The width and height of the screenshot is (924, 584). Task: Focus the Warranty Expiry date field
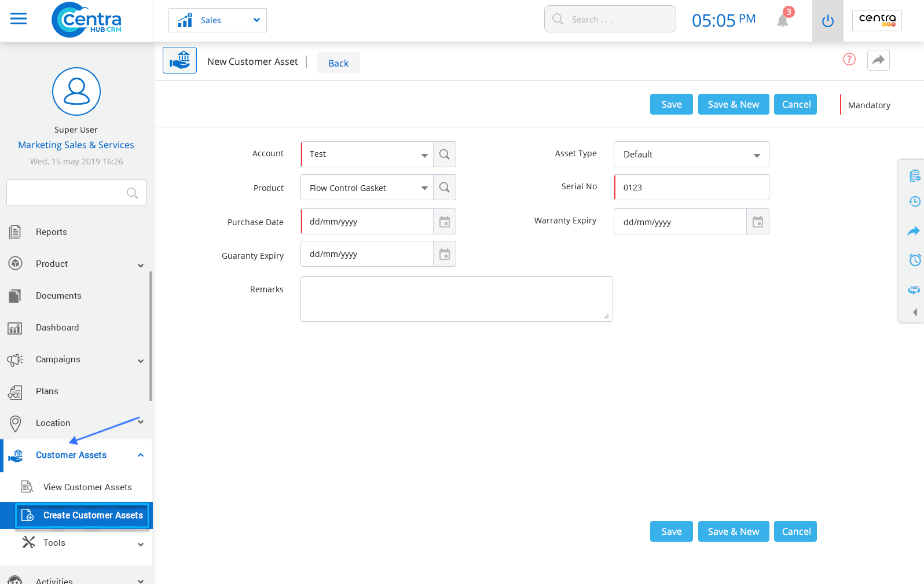680,222
